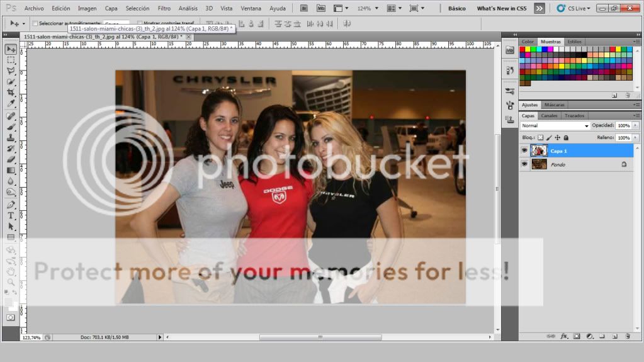The height and width of the screenshot is (362, 644).
Task: Pick the red swatch in Muestras
Action: click(523, 49)
